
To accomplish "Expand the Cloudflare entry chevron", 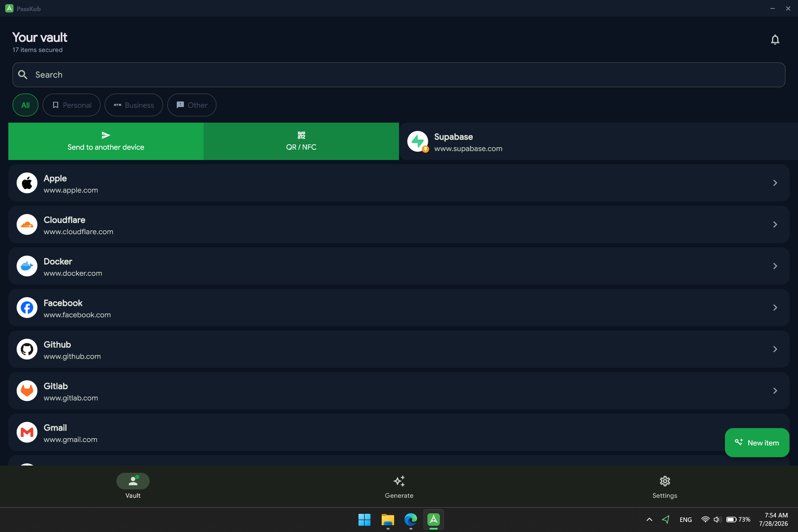I will (x=775, y=224).
